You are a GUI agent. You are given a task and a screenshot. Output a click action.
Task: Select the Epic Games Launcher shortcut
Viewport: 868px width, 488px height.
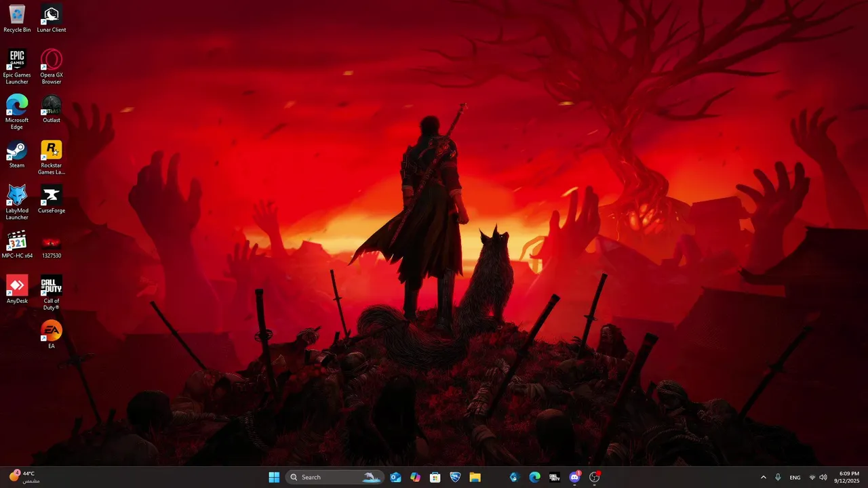click(x=17, y=67)
